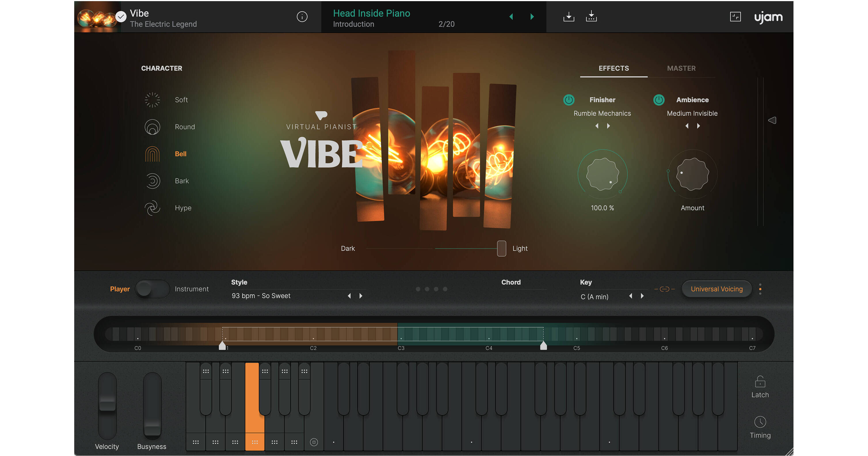The height and width of the screenshot is (456, 868).
Task: Select previous style arrow
Action: tap(349, 296)
